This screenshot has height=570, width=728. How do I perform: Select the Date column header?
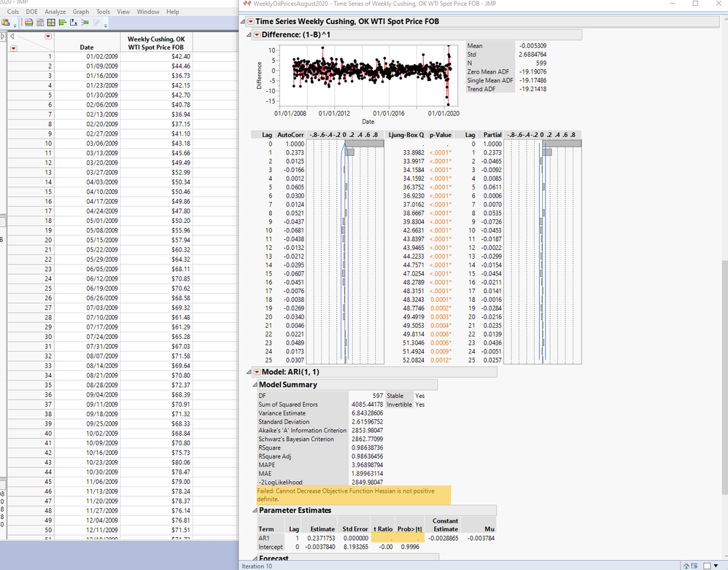point(86,47)
